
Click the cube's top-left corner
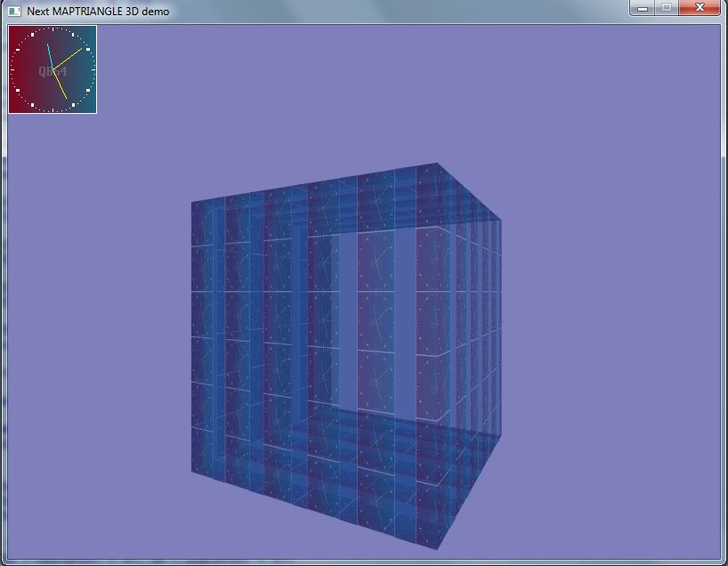pos(192,203)
